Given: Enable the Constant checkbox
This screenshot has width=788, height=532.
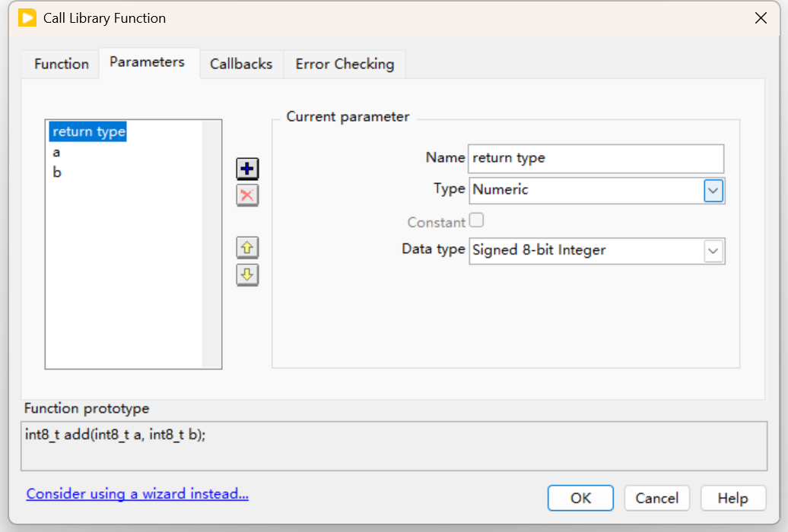Looking at the screenshot, I should (x=478, y=221).
